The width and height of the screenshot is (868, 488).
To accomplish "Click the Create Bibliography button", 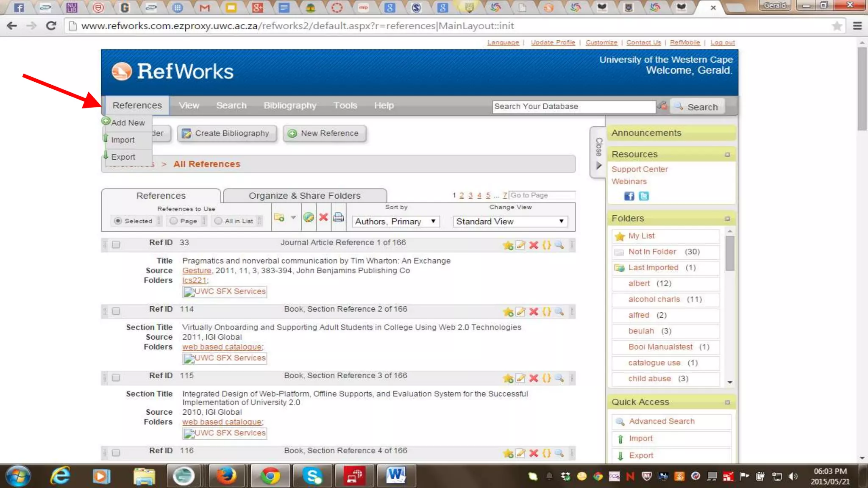I will [x=227, y=133].
